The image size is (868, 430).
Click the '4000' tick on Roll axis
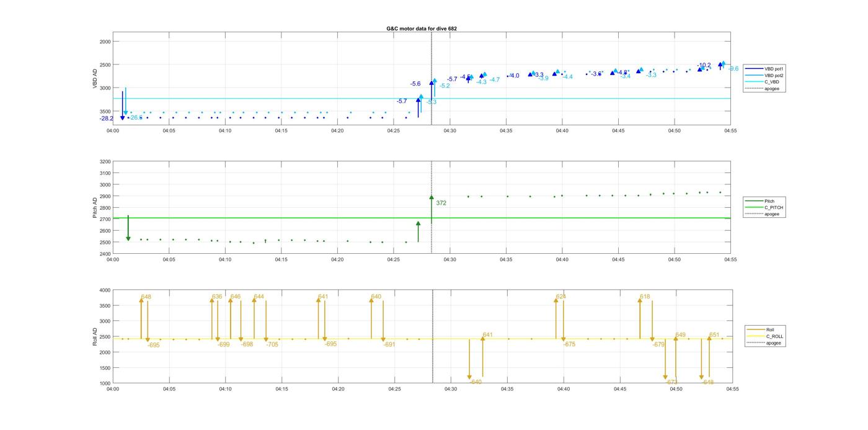tap(104, 290)
